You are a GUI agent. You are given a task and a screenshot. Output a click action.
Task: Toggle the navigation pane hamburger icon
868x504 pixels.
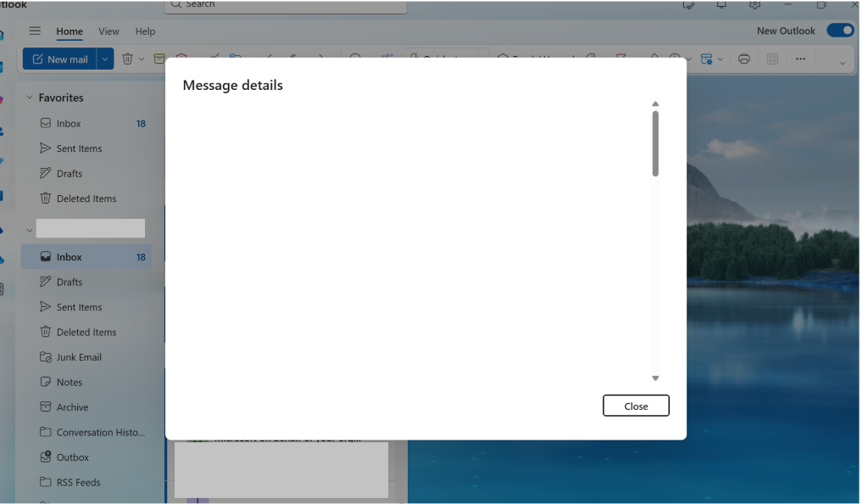[x=35, y=31]
